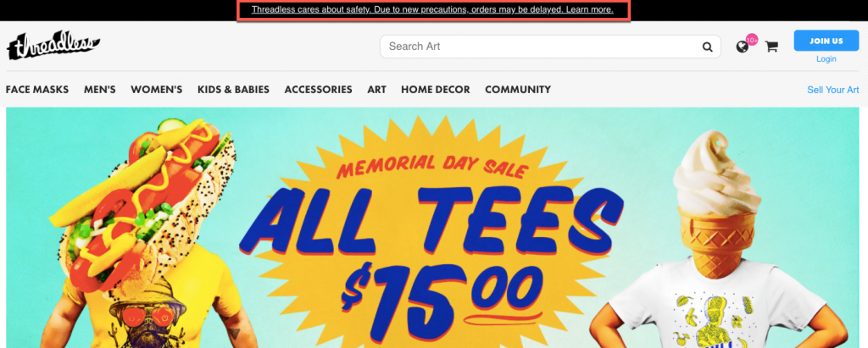This screenshot has width=868, height=348.
Task: Open the FACE MASKS menu
Action: pyautogui.click(x=37, y=90)
